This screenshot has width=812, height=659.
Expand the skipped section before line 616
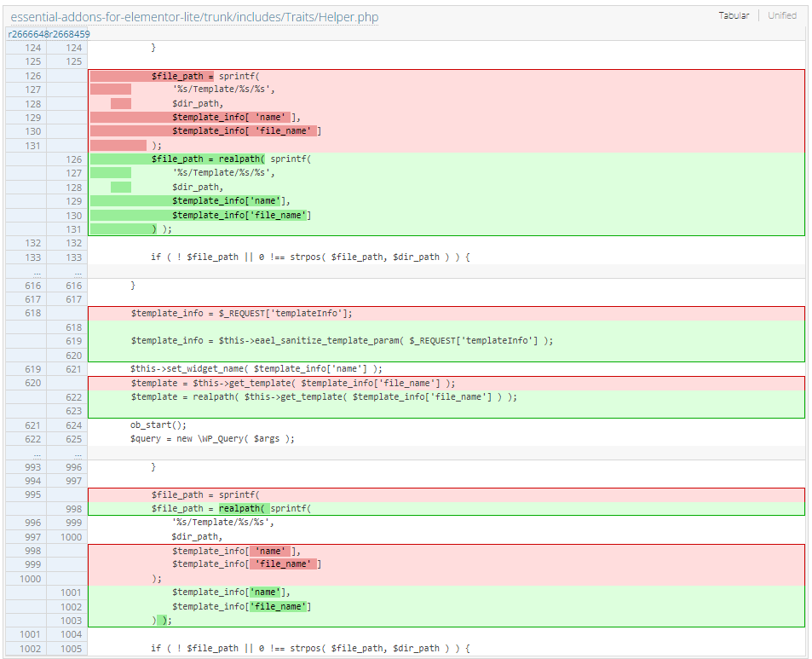point(32,271)
